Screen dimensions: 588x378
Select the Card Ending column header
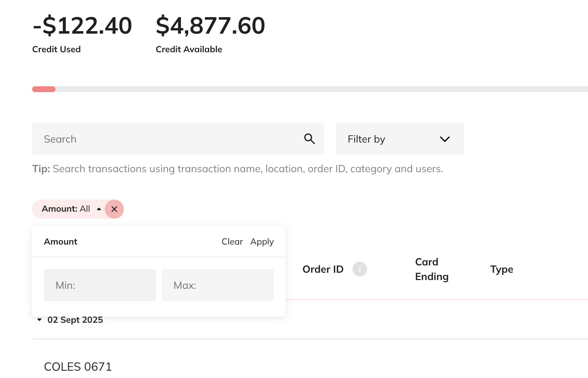pyautogui.click(x=432, y=269)
